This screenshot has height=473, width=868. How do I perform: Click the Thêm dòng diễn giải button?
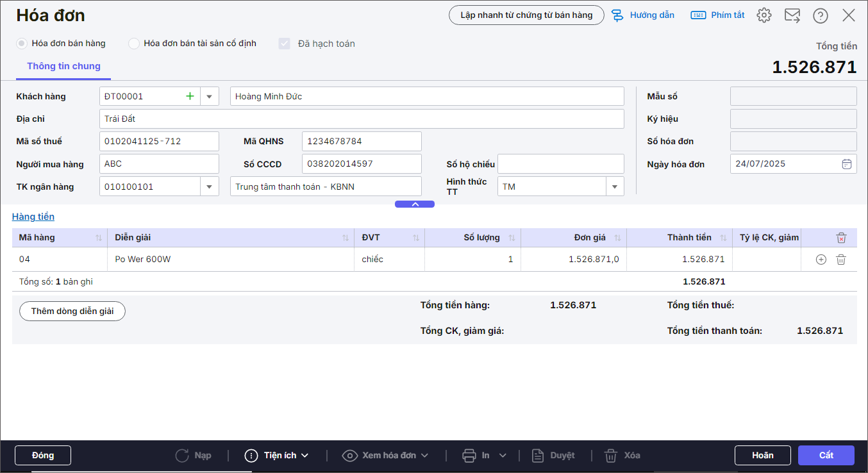(x=72, y=311)
